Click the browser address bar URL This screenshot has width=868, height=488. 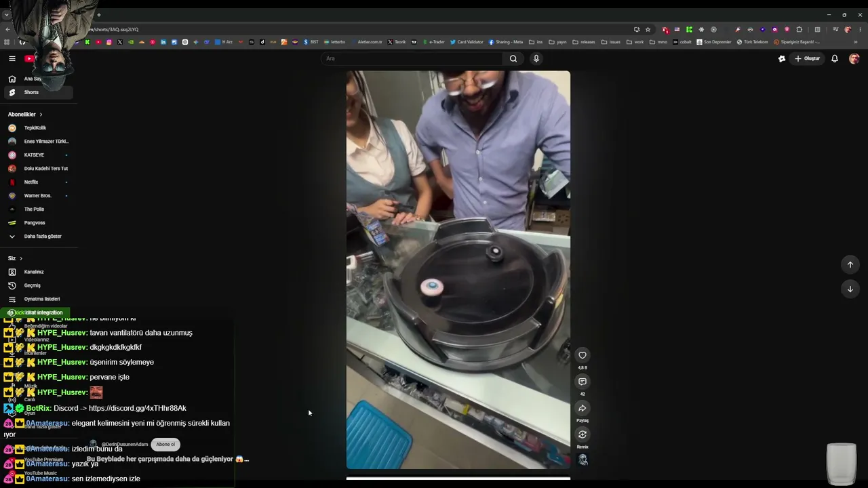[113, 30]
